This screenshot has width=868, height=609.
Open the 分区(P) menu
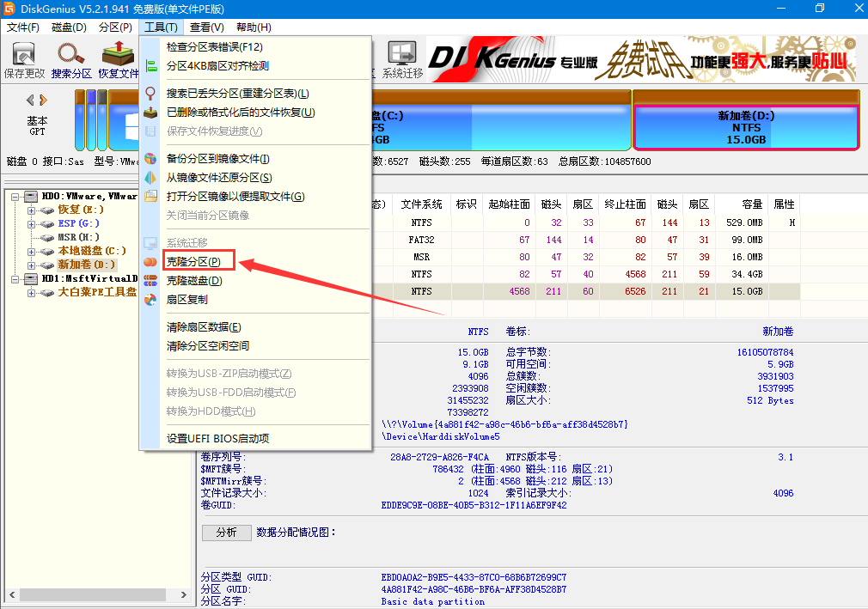tap(115, 27)
